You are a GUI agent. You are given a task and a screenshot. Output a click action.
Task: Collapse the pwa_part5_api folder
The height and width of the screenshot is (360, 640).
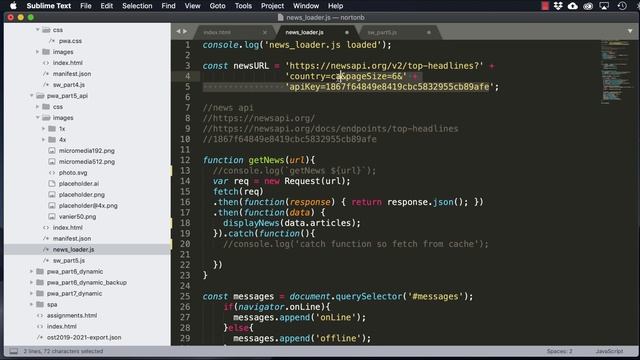pyautogui.click(x=31, y=96)
